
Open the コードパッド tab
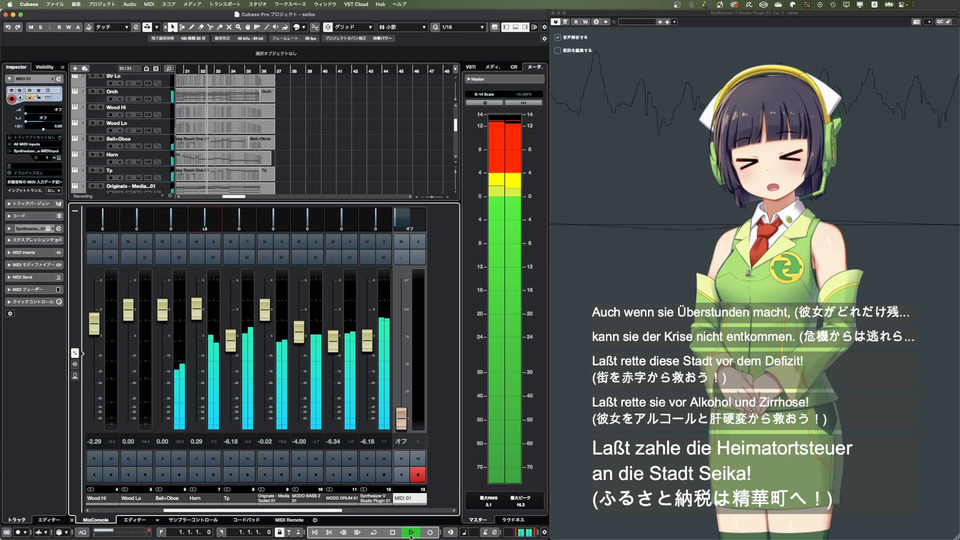click(246, 520)
